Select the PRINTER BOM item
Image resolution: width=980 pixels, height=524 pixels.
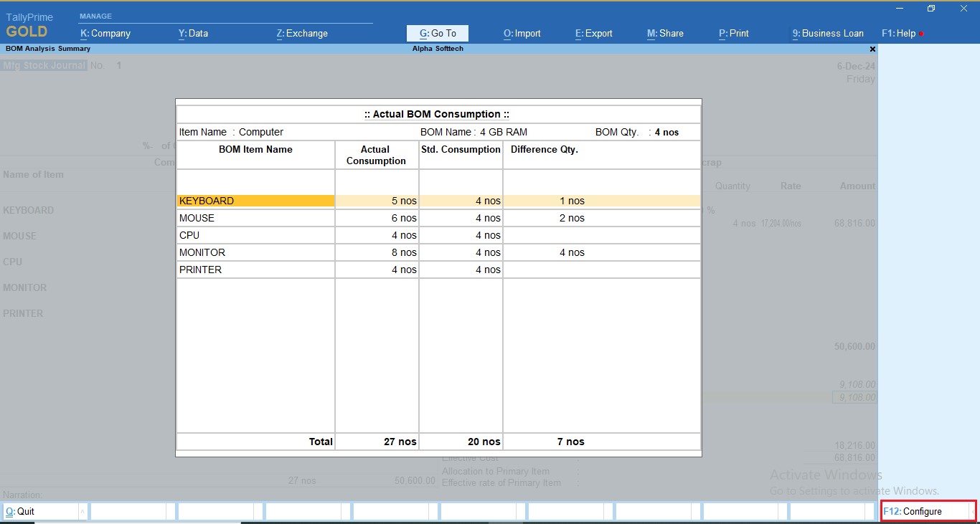200,270
